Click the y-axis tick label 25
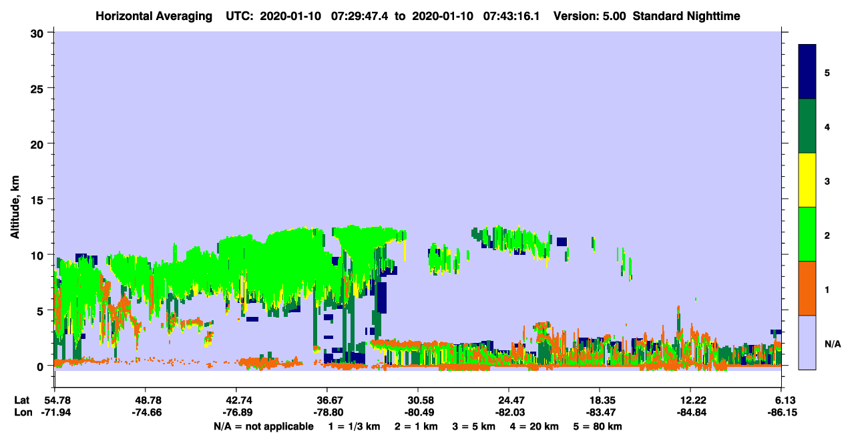 coord(39,88)
